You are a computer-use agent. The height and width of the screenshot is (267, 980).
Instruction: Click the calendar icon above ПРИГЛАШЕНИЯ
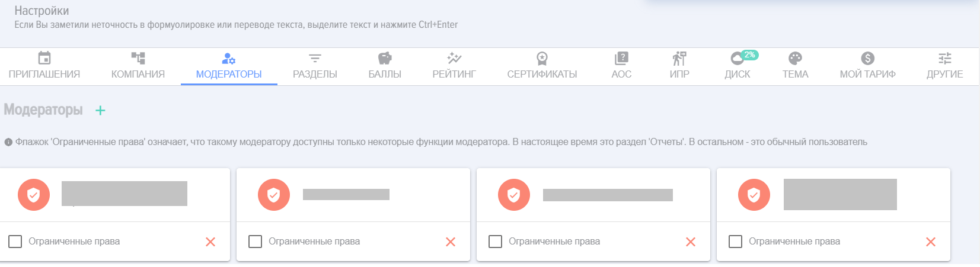[44, 58]
